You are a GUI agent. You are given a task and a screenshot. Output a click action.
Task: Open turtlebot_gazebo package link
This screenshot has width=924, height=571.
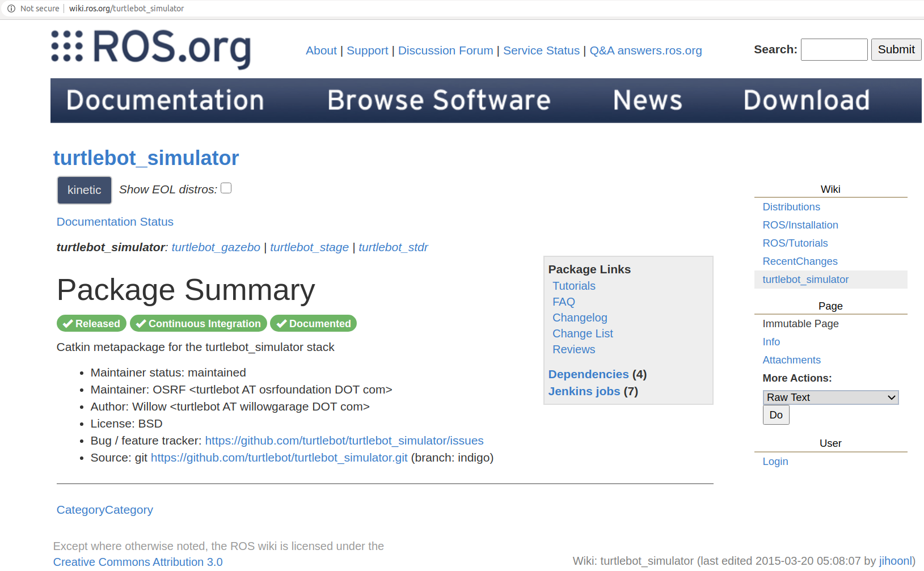[x=216, y=247]
